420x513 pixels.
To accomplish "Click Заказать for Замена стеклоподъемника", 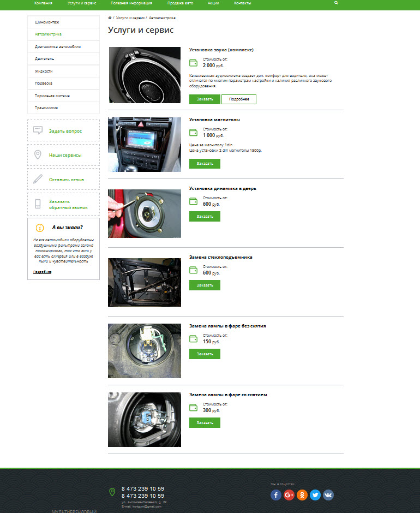I will point(205,285).
